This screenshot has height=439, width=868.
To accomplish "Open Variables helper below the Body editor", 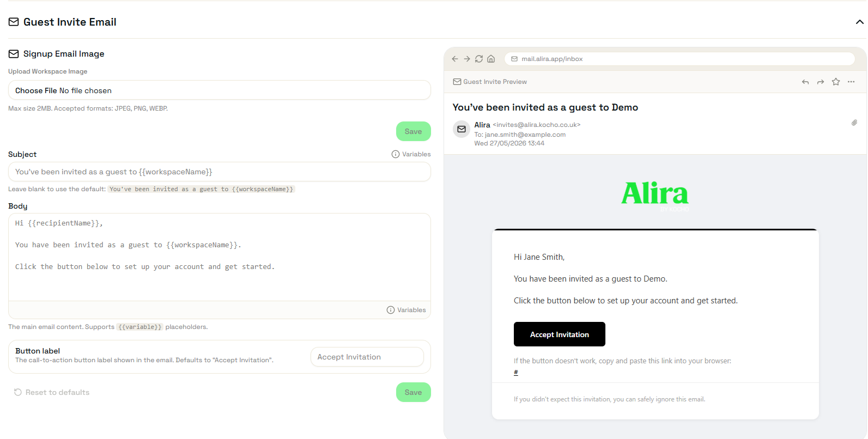I will pyautogui.click(x=406, y=310).
